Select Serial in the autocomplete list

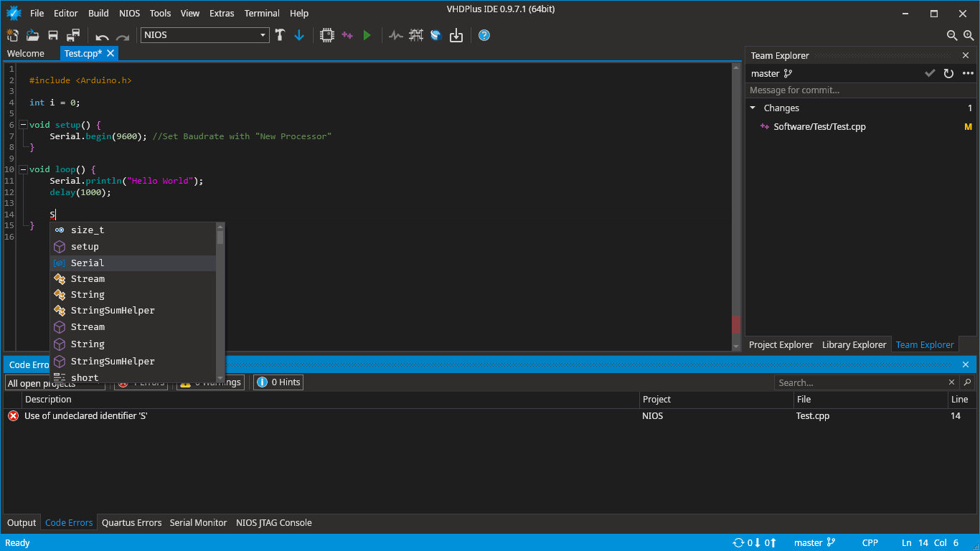(133, 263)
